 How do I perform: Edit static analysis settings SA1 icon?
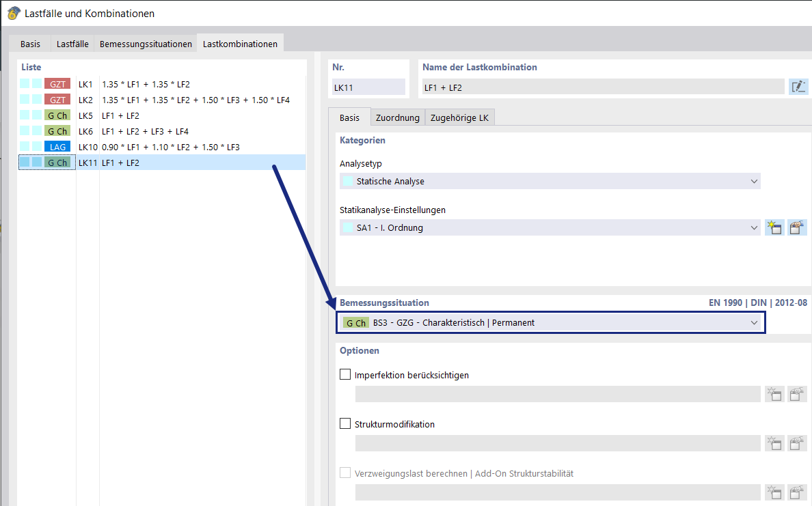797,227
